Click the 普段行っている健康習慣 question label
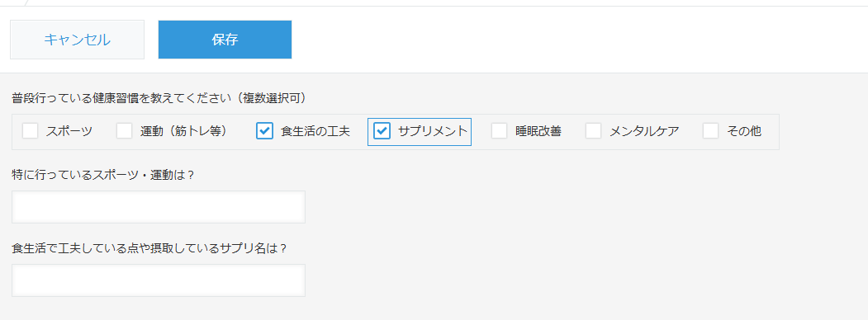 click(x=159, y=98)
